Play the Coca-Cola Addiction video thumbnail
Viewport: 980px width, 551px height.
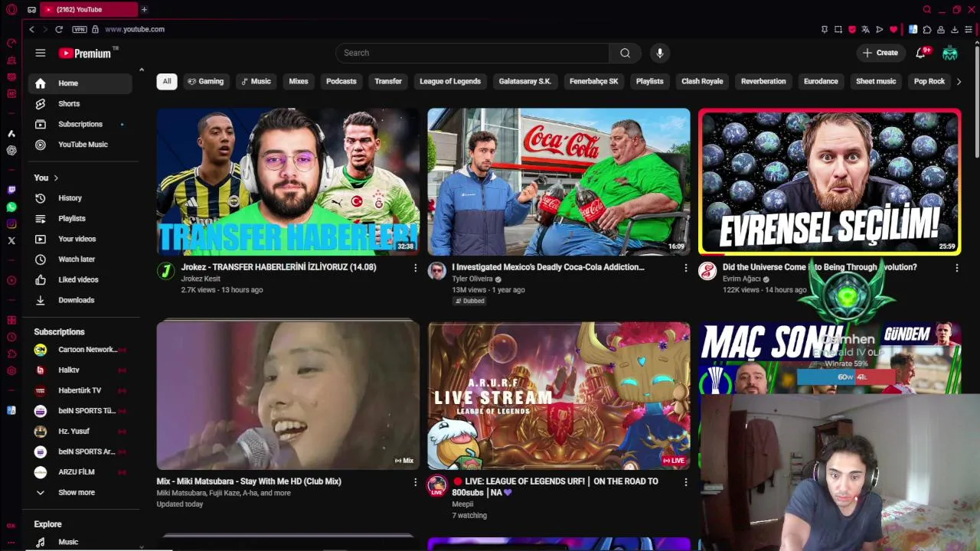coord(559,181)
